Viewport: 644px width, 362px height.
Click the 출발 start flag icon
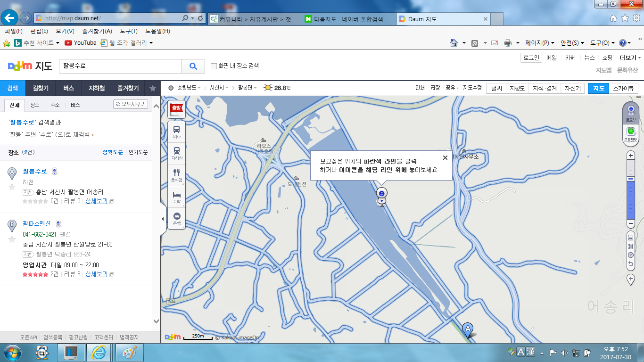coord(177,110)
